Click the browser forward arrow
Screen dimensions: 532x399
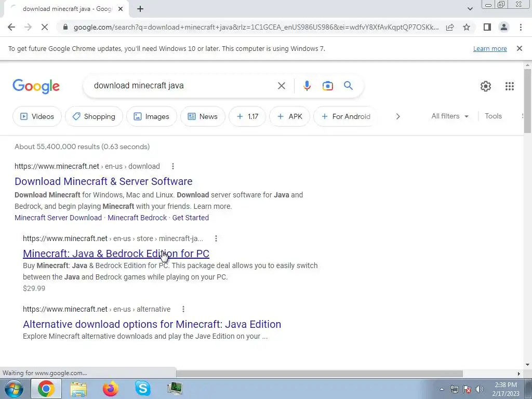tap(28, 27)
